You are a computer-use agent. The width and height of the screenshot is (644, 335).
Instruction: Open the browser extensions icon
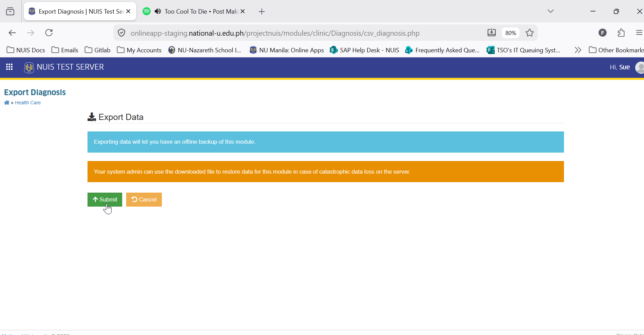click(621, 33)
